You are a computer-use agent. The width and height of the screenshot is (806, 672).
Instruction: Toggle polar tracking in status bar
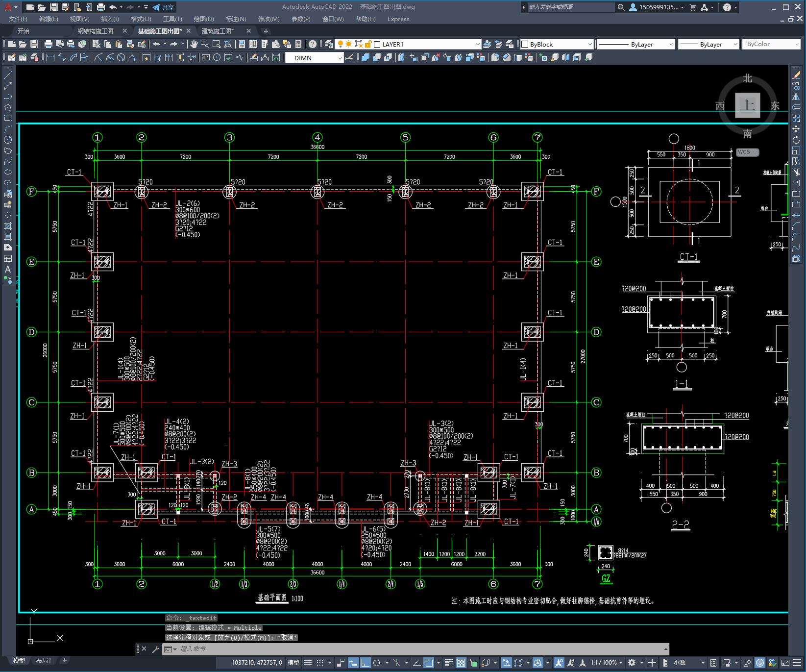[x=377, y=663]
